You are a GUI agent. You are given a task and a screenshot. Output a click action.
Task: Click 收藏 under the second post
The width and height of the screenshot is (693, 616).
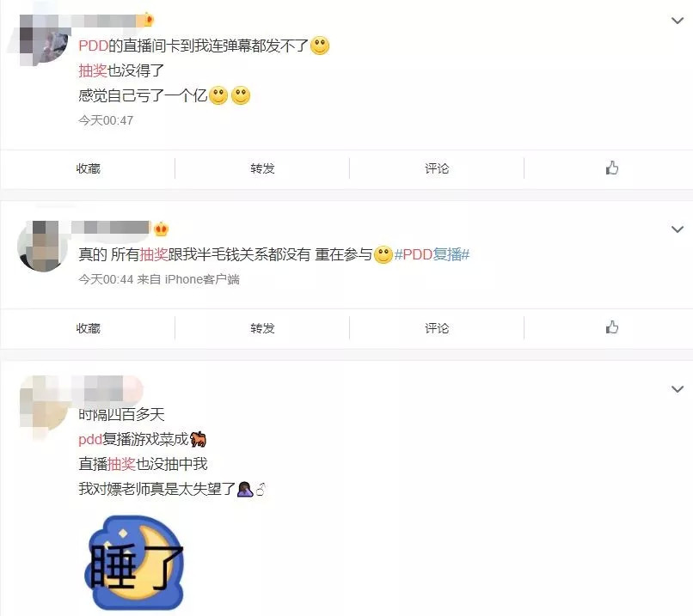pyautogui.click(x=88, y=328)
